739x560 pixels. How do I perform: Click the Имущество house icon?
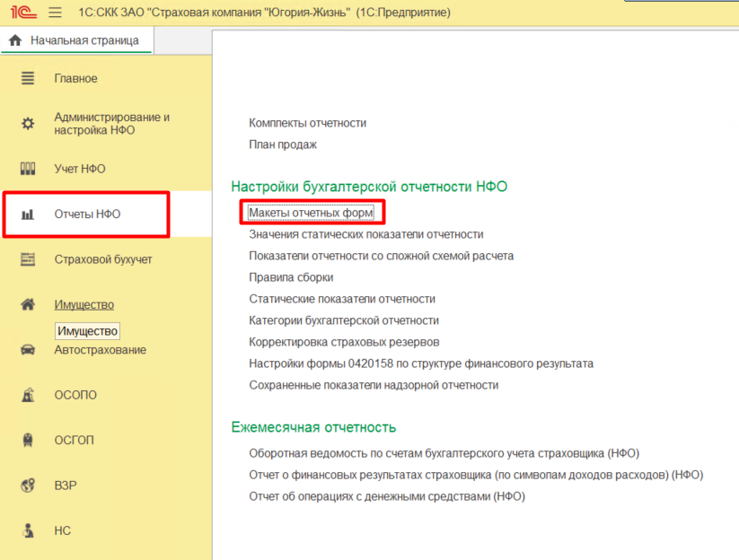28,304
